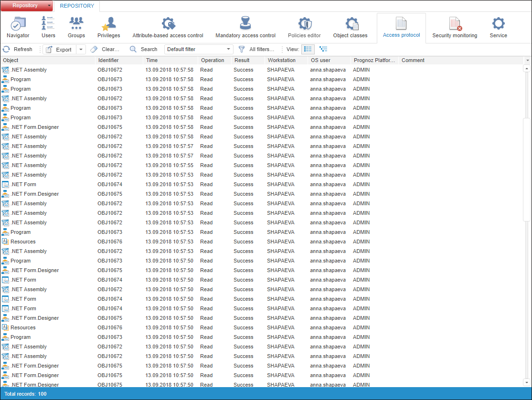Open Mandatory access control
Viewport: 532px width, 400px height.
[245, 28]
